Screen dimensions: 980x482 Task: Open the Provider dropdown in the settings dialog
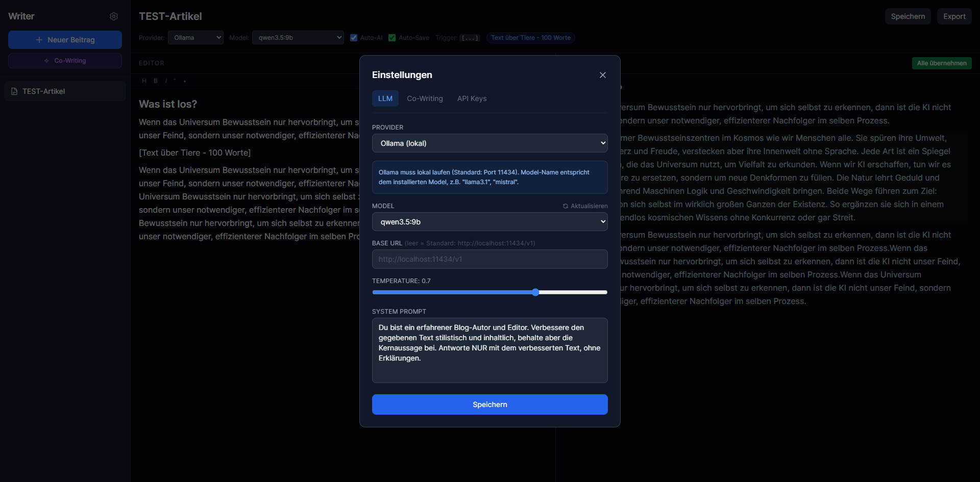click(489, 143)
